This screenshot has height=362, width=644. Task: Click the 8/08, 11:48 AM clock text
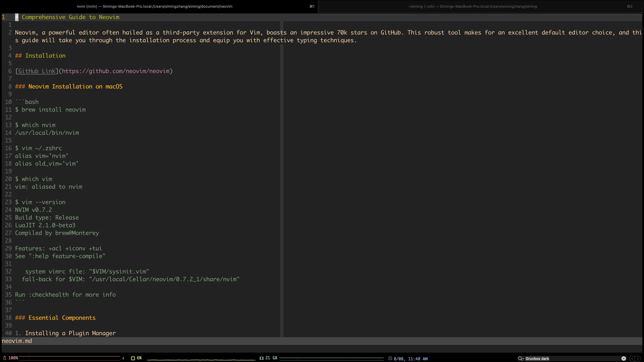pos(411,359)
